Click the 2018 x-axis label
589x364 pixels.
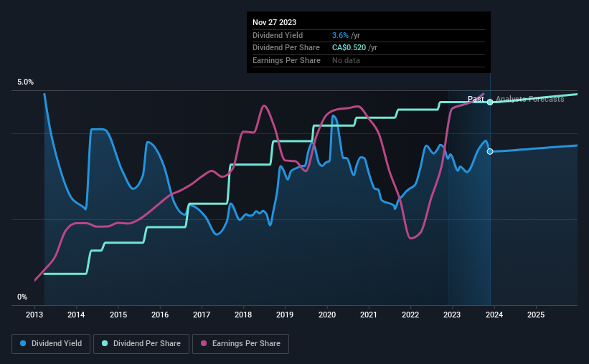click(x=243, y=315)
